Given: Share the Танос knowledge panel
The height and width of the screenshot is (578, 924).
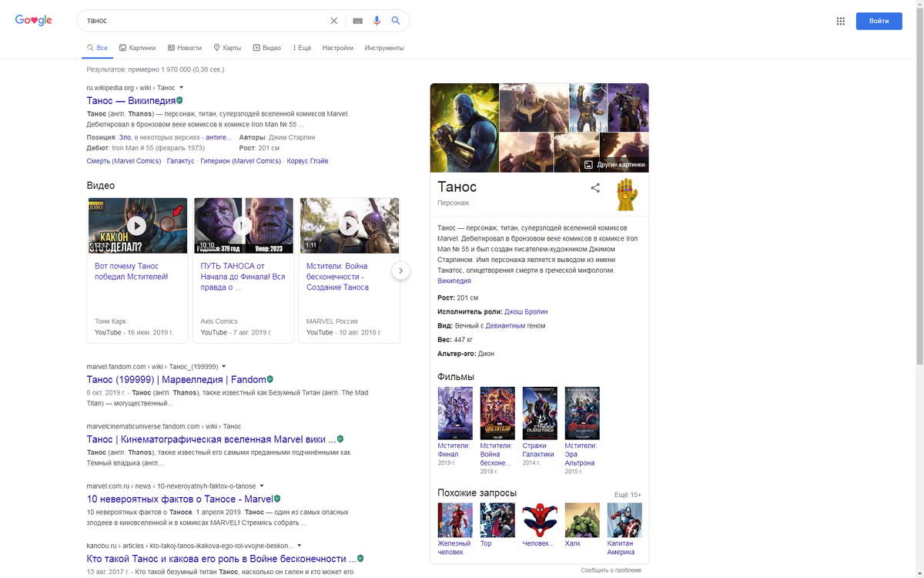Looking at the screenshot, I should [595, 187].
